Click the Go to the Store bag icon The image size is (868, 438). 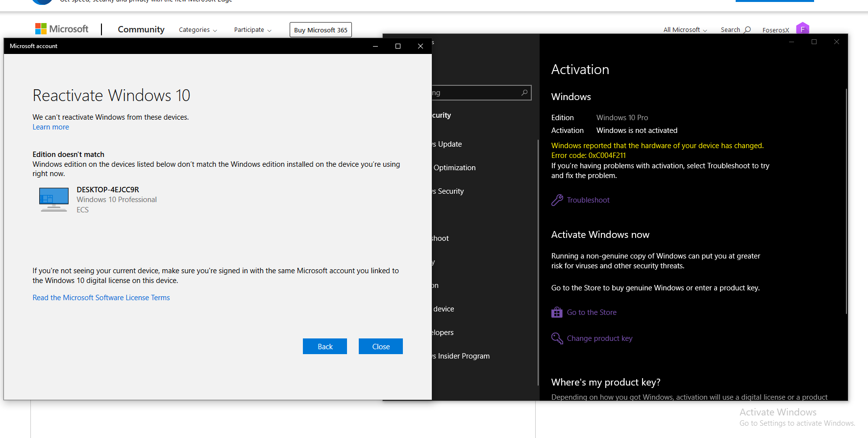tap(557, 312)
